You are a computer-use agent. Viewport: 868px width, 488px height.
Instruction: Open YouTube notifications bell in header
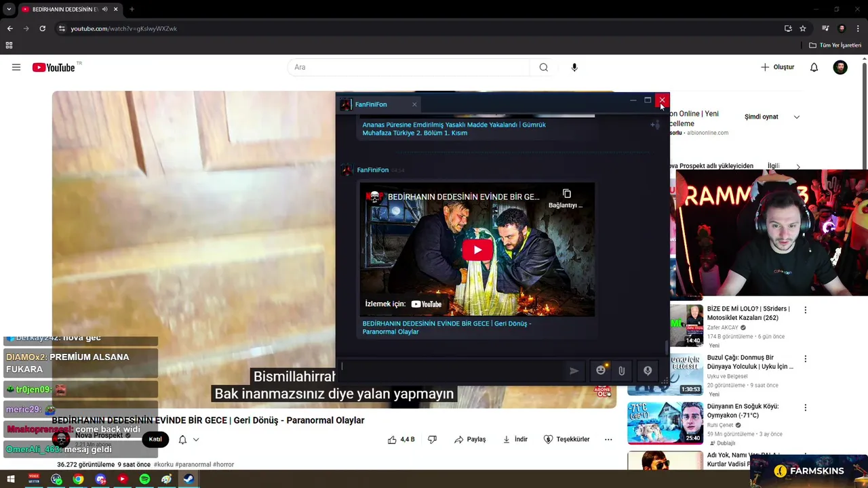[x=814, y=67]
